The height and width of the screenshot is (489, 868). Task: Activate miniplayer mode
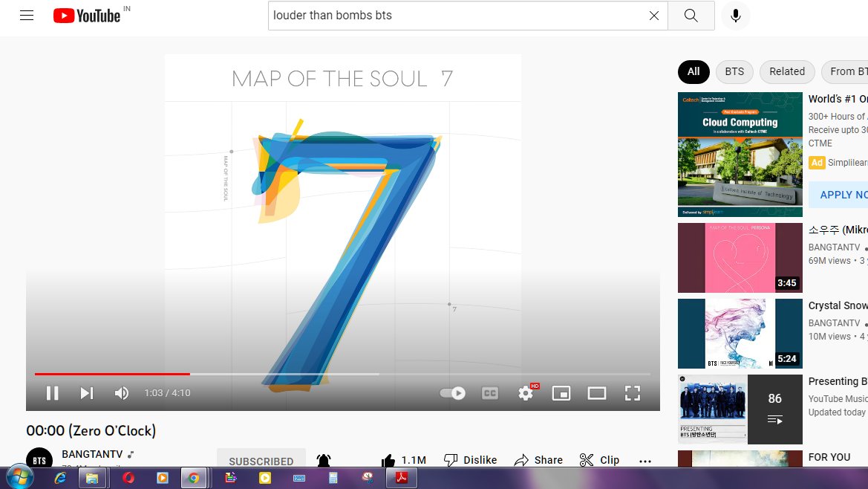pos(561,393)
